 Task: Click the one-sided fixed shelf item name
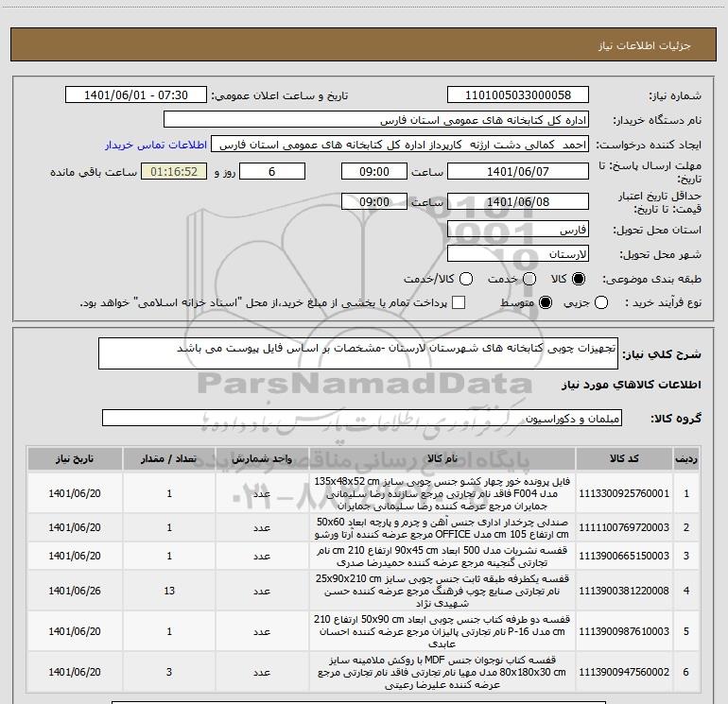[x=442, y=591]
